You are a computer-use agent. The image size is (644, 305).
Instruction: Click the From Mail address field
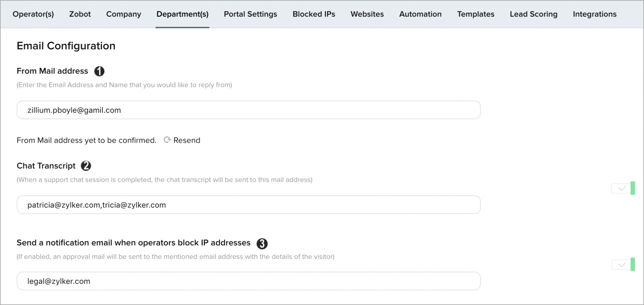click(x=248, y=110)
